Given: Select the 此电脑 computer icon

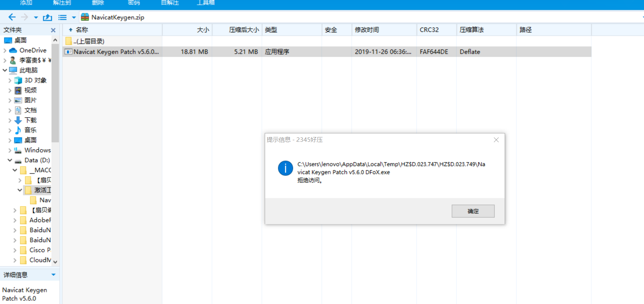Looking at the screenshot, I should coord(13,70).
